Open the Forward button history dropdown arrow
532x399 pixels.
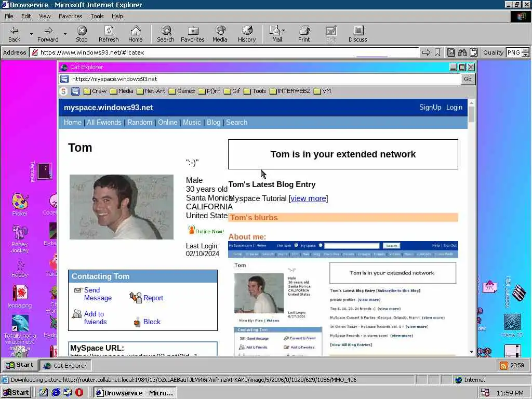(x=65, y=34)
